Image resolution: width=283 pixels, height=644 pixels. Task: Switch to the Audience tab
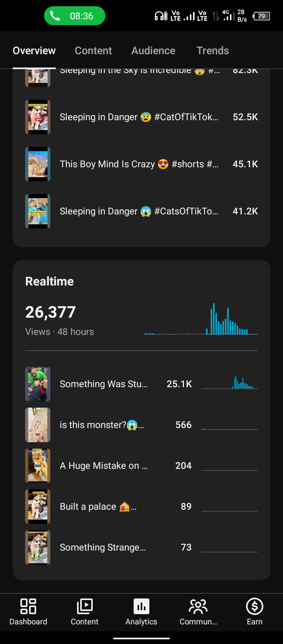153,51
